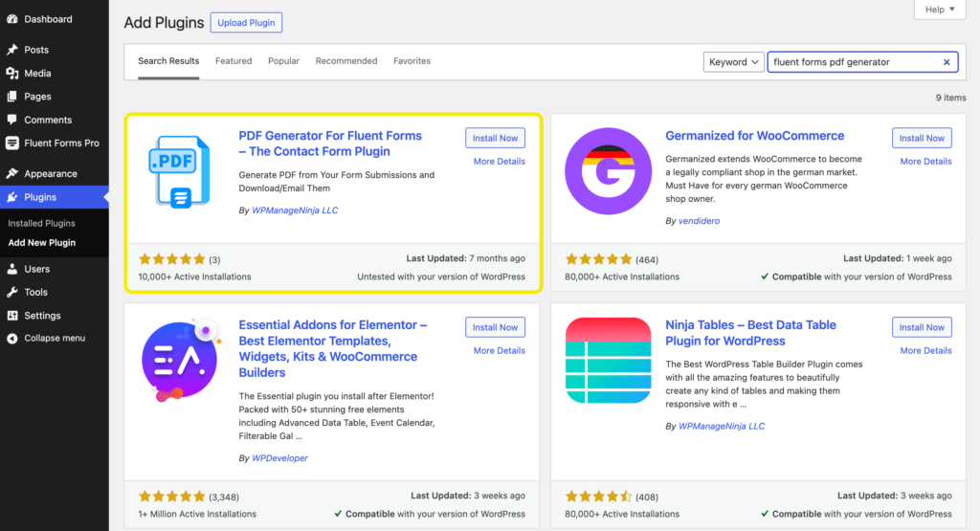The height and width of the screenshot is (531, 980).
Task: Click the Dashboard gauge icon in sidebar
Action: pos(11,19)
